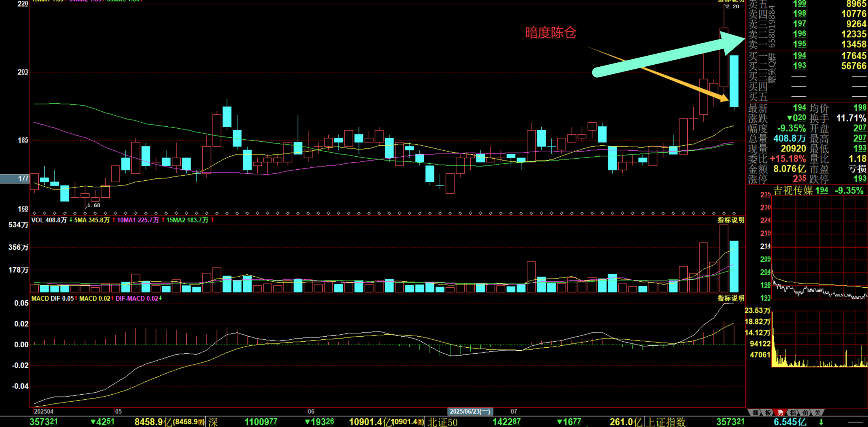Click the 261.0亿 turnover in status bar
The width and height of the screenshot is (868, 427).
626,422
